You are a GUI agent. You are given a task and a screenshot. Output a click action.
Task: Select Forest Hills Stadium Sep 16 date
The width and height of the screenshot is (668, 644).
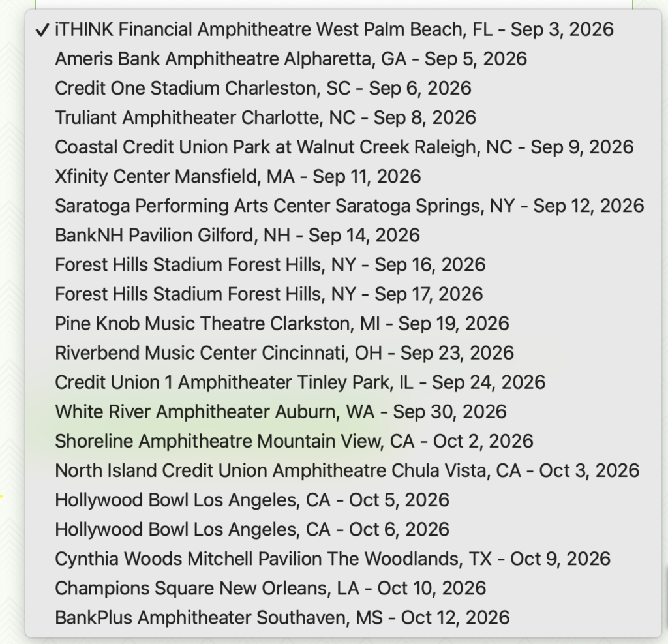coord(343,265)
